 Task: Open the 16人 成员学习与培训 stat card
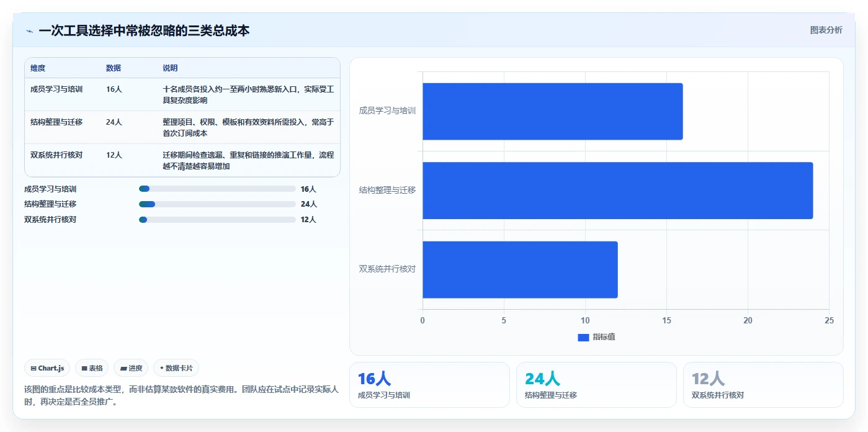coord(429,385)
